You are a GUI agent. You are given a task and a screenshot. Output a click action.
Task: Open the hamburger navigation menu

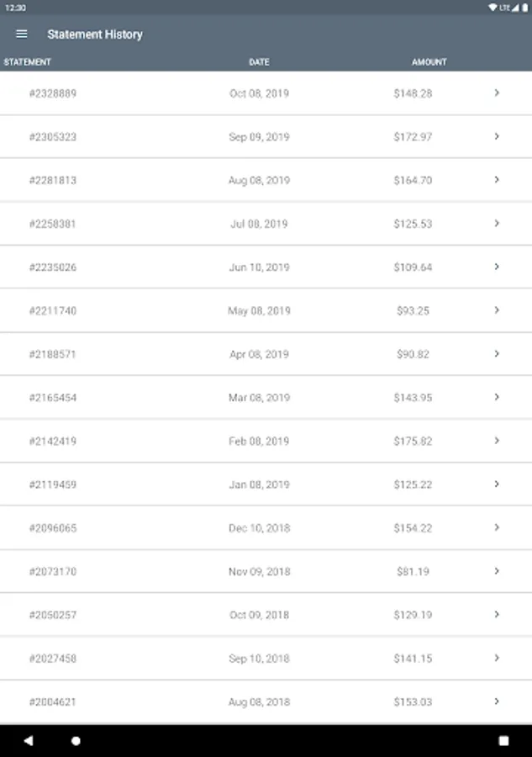click(x=22, y=34)
